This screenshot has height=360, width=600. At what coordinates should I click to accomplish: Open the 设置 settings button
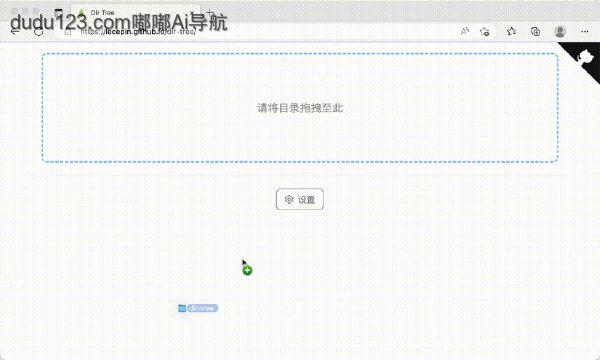(300, 199)
